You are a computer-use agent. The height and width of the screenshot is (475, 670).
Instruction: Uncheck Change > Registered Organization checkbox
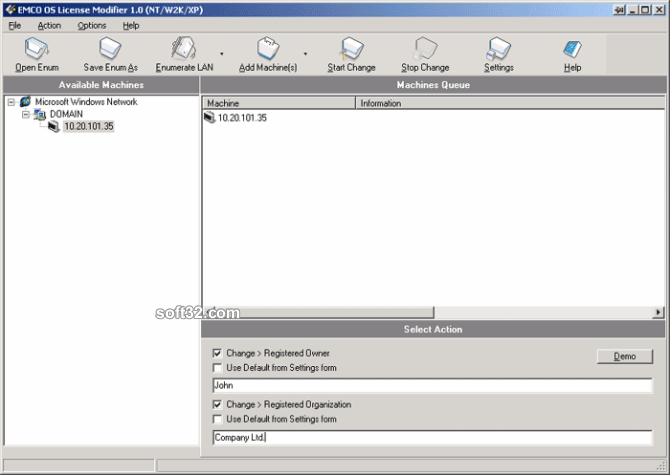point(217,405)
